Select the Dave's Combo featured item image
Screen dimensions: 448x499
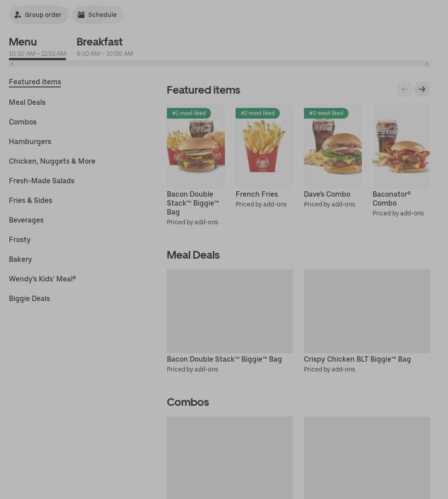pos(333,145)
